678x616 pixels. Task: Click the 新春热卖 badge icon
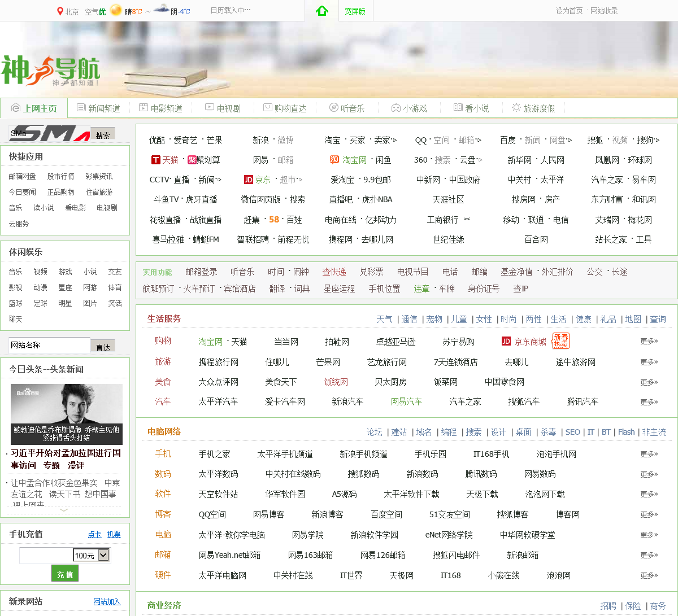pyautogui.click(x=560, y=340)
